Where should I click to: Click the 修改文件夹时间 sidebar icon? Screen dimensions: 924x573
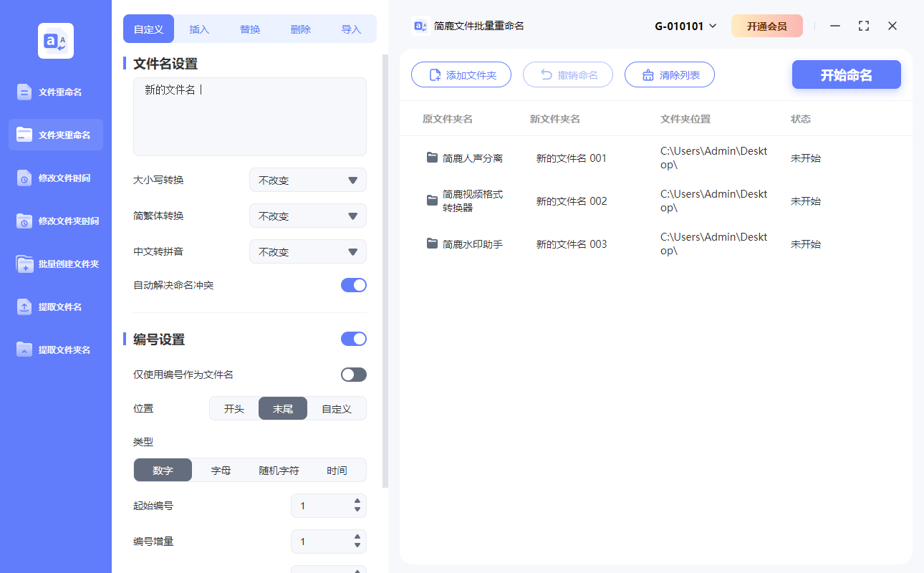point(24,221)
